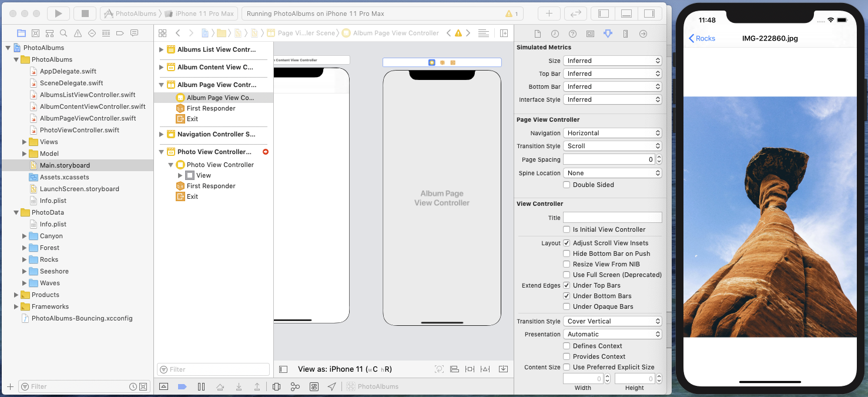Click iPhone 11 Pro Max destination
Screen dimensions: 868x397
tap(199, 14)
